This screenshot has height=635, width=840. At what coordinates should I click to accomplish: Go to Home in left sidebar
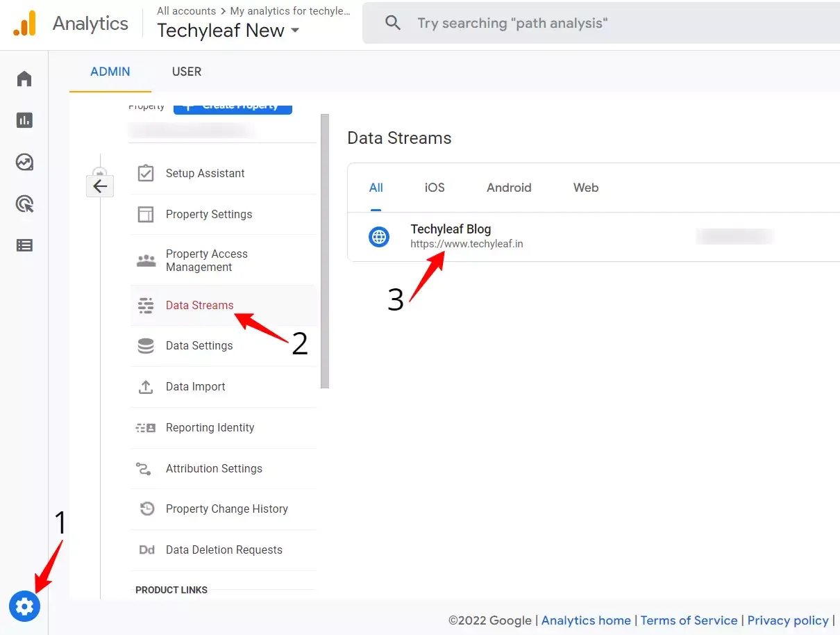[x=24, y=79]
